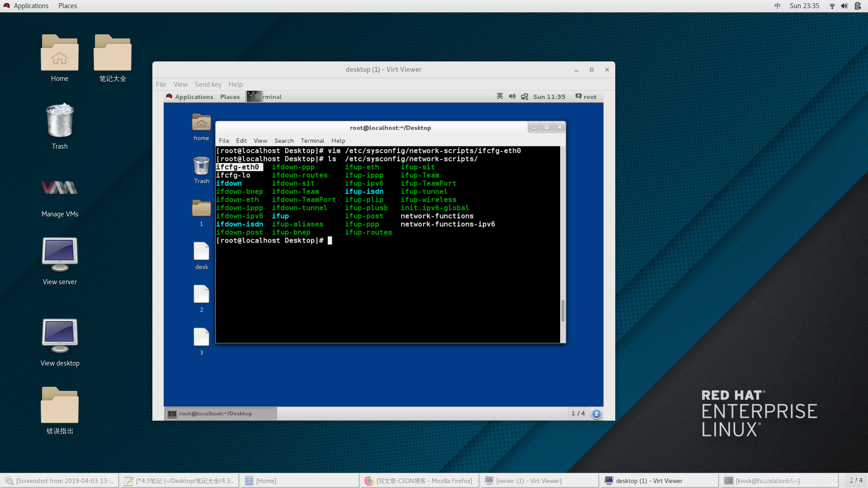The height and width of the screenshot is (488, 868).
Task: Switch to the Mozilla Firefox taskbar window
Action: 420,481
